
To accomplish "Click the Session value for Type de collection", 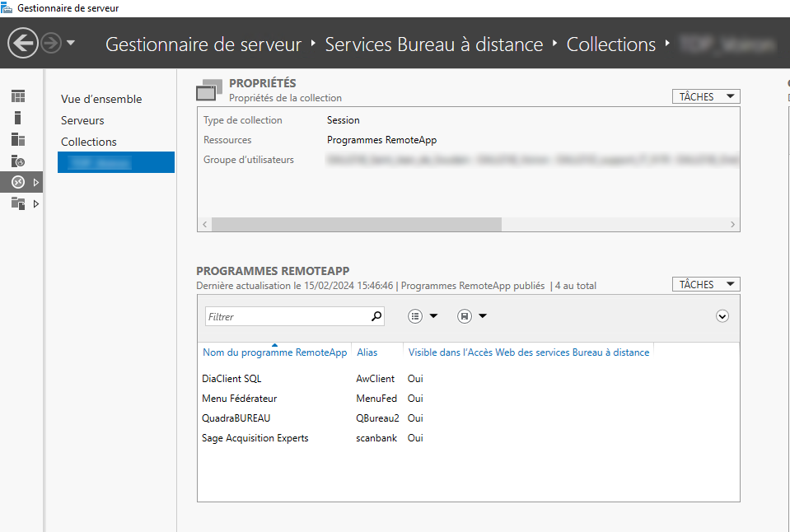I will pyautogui.click(x=344, y=120).
